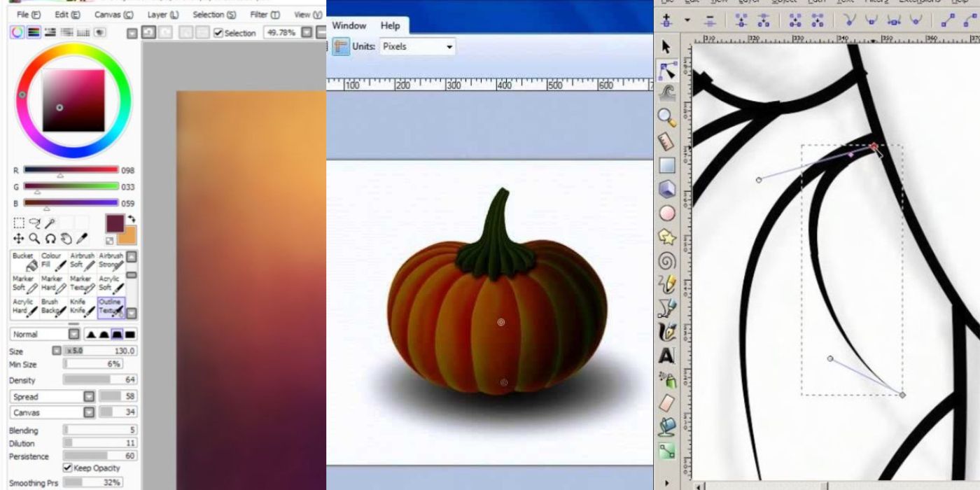Enable the Keep Opacity checkbox
The width and height of the screenshot is (980, 490).
click(66, 468)
